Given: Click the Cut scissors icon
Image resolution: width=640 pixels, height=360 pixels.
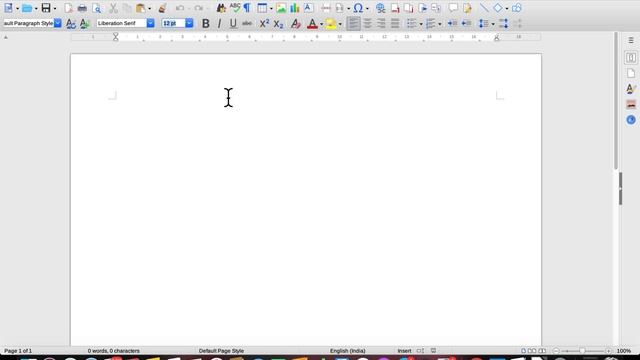Looking at the screenshot, I should point(113,8).
